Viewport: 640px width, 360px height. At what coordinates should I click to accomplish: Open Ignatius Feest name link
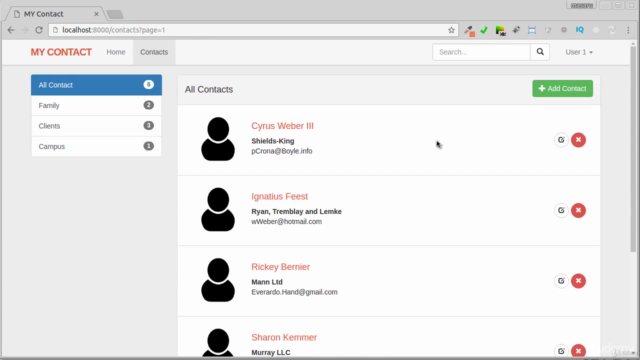tap(280, 196)
